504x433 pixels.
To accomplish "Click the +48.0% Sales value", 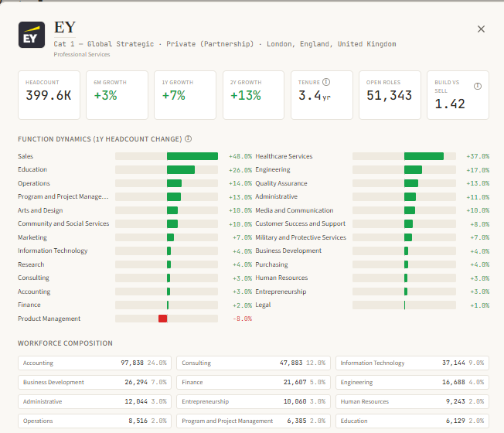I will click(240, 156).
